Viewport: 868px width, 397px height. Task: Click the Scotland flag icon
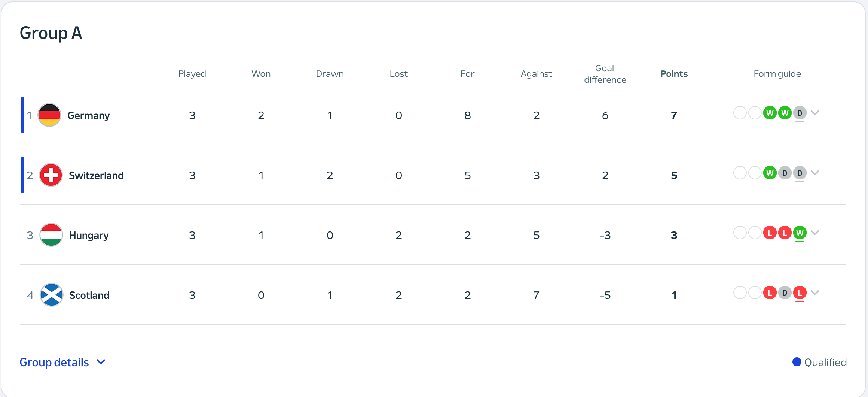pos(51,295)
